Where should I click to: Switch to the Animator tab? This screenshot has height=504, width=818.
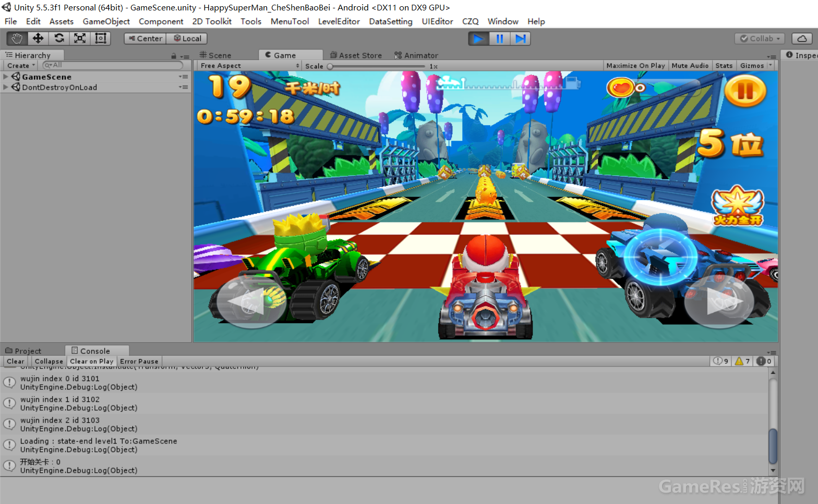pos(416,55)
